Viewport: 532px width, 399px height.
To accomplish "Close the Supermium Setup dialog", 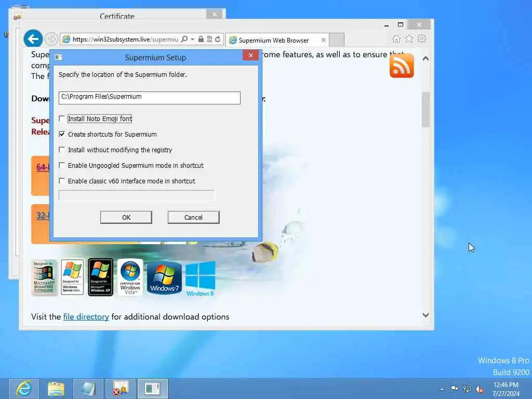I will (x=251, y=55).
